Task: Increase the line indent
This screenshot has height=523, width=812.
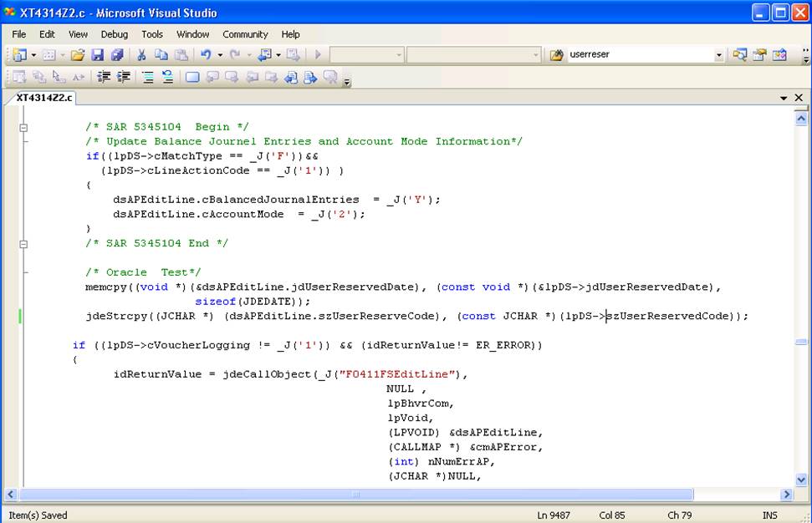Action: click(124, 77)
